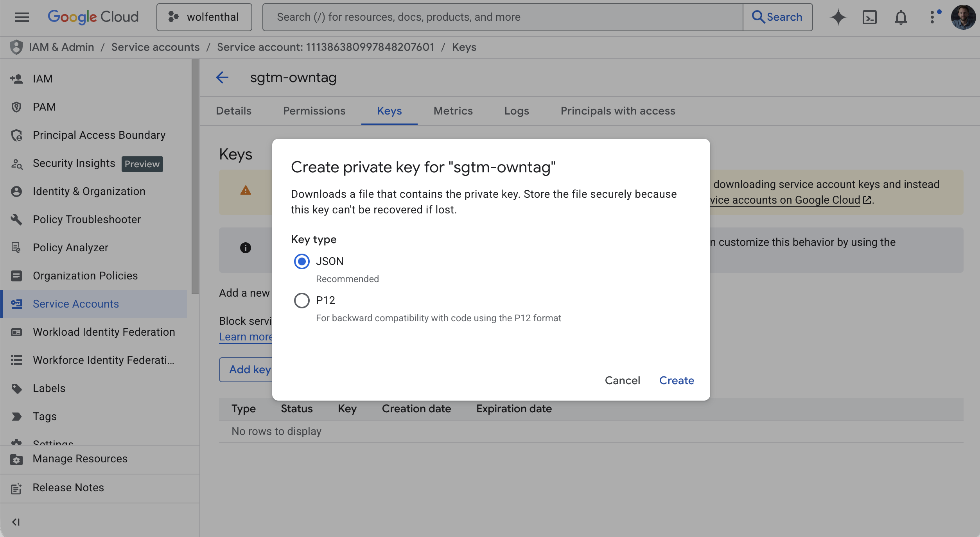Click the Service accounts breadcrumb link
The height and width of the screenshot is (537, 980).
155,47
